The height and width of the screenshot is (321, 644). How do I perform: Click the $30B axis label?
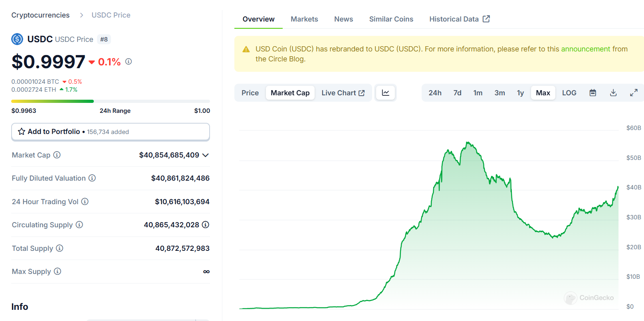(x=634, y=217)
